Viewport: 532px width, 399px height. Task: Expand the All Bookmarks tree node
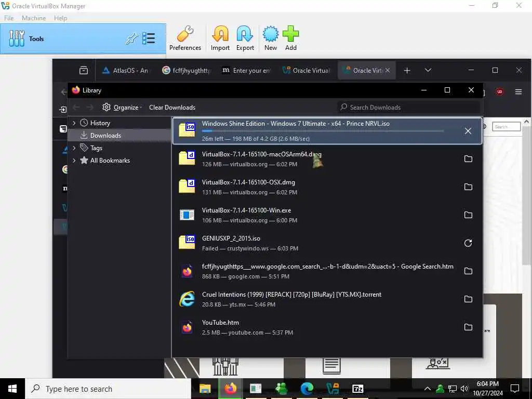pos(74,161)
